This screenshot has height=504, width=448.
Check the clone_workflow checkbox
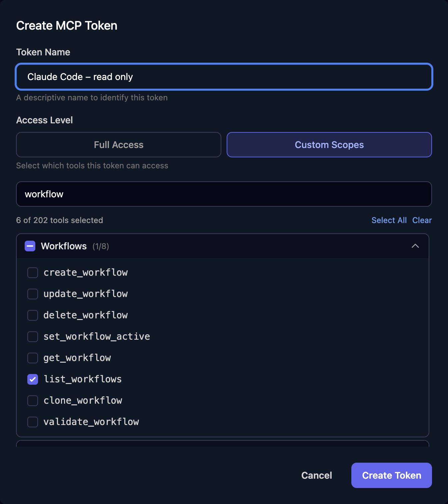coord(33,401)
